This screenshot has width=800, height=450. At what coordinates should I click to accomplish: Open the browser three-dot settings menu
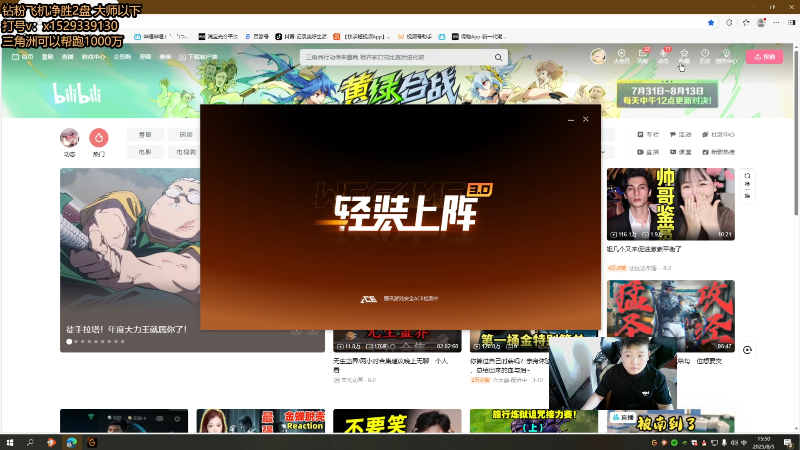(x=776, y=22)
